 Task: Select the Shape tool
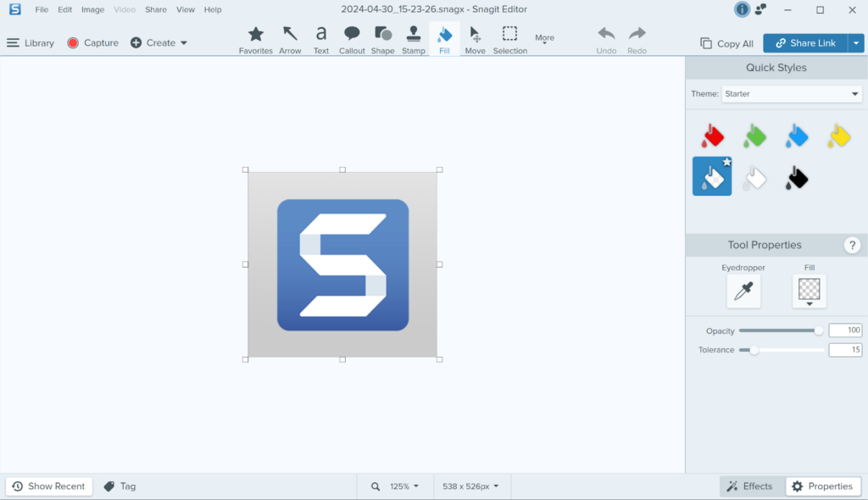coord(382,38)
